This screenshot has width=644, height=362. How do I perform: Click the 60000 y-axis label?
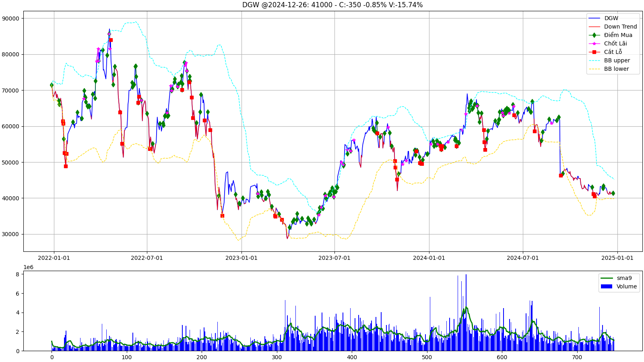pyautogui.click(x=10, y=126)
